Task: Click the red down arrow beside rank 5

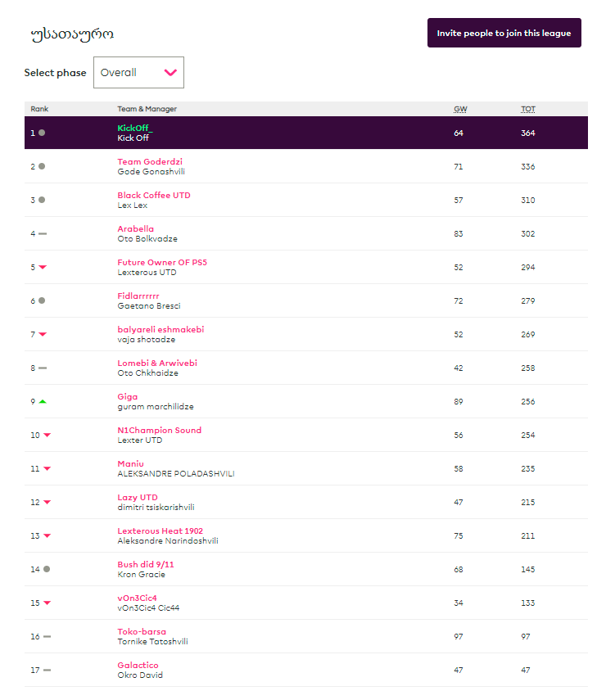Action: 43,267
